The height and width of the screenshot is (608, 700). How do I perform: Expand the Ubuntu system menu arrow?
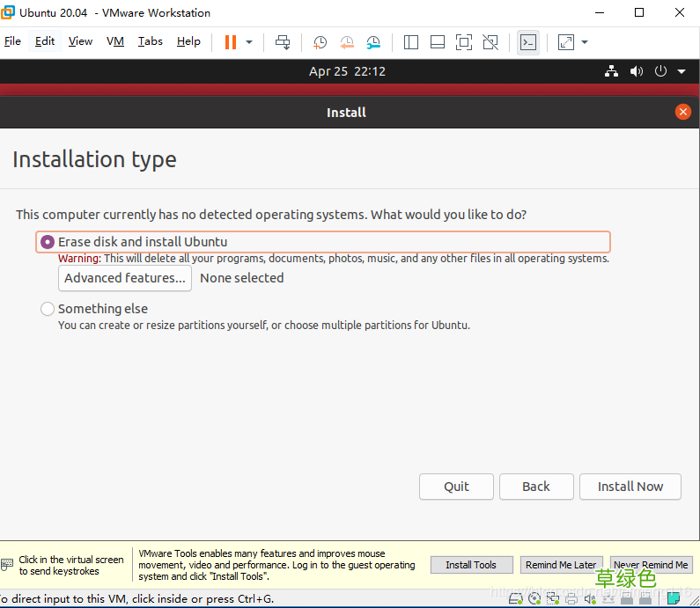(682, 71)
